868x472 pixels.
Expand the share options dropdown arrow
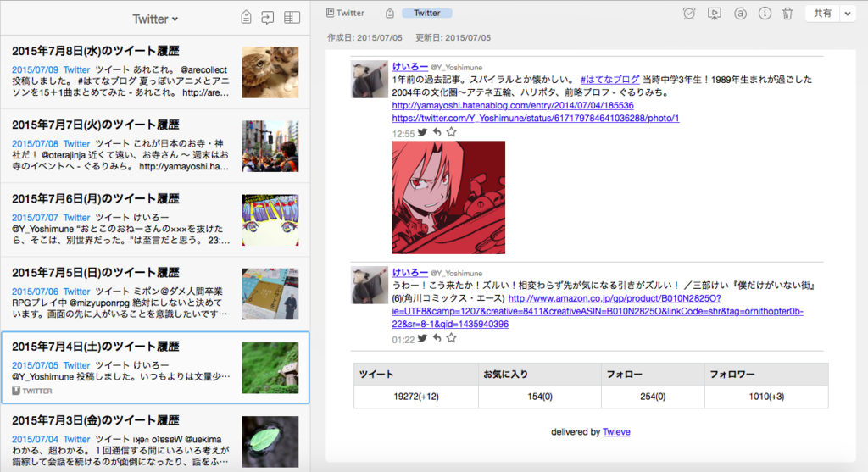848,14
